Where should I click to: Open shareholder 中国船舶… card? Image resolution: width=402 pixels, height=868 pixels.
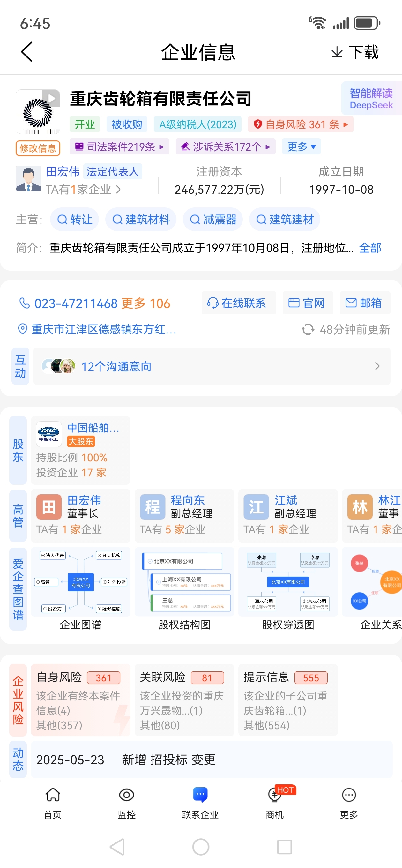pyautogui.click(x=81, y=450)
